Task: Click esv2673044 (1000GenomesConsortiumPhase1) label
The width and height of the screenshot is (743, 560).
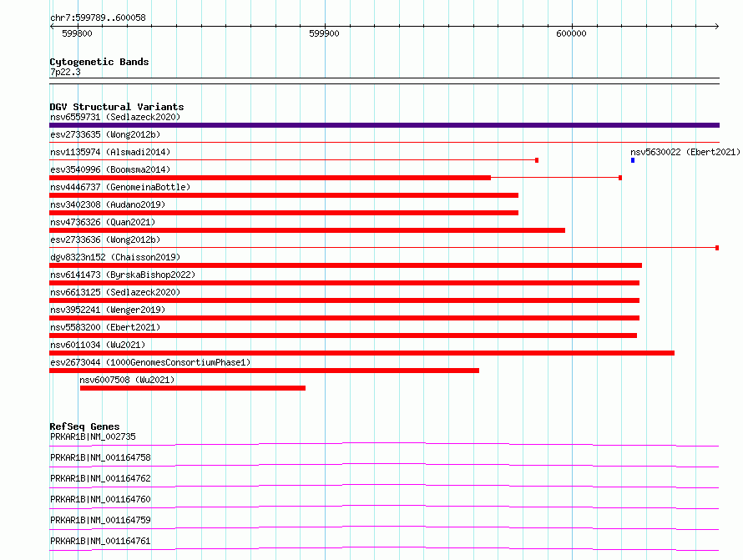Action: [150, 362]
